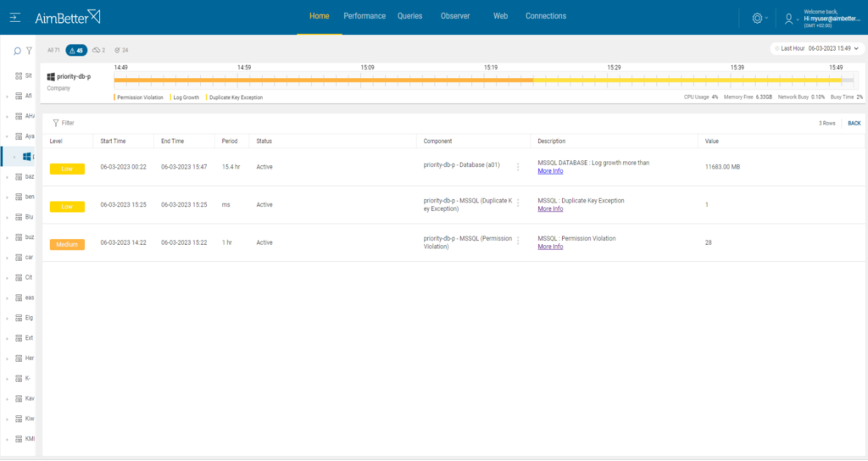868x461 pixels.
Task: Open the Web tab
Action: pos(500,16)
